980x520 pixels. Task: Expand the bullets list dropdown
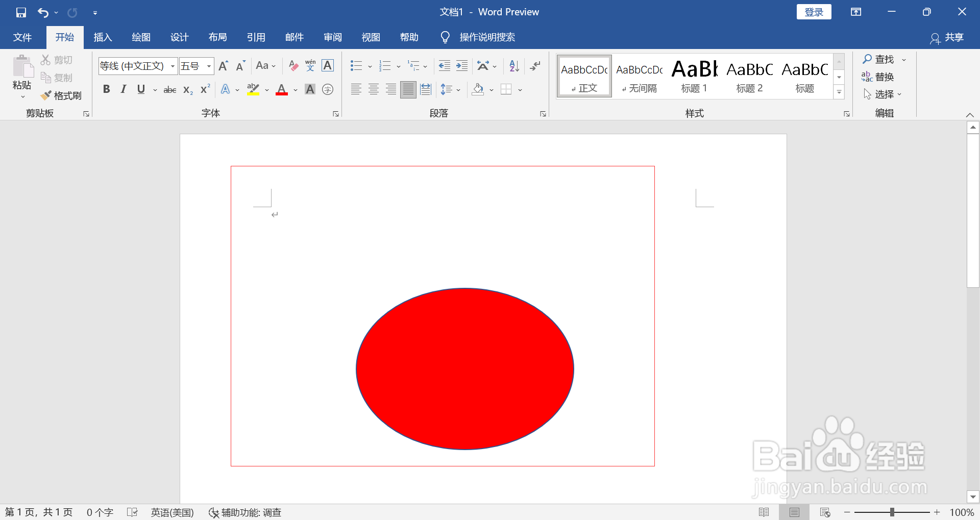tap(370, 66)
